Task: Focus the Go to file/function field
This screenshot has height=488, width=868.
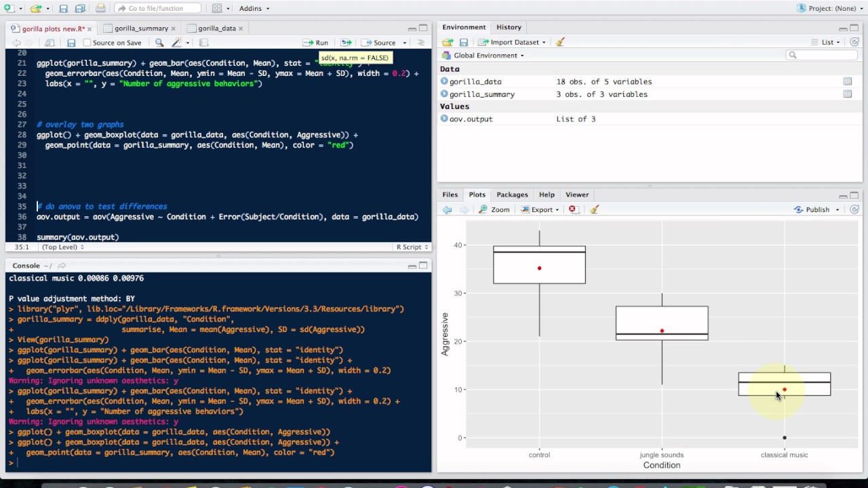Action: [157, 8]
